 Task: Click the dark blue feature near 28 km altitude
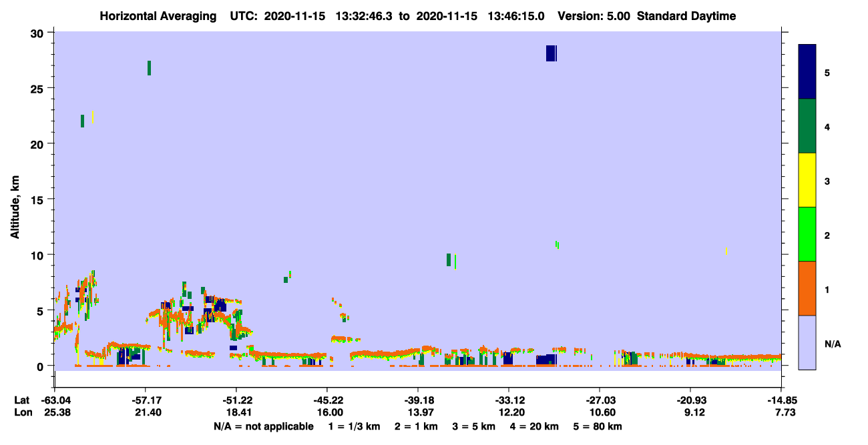(551, 53)
